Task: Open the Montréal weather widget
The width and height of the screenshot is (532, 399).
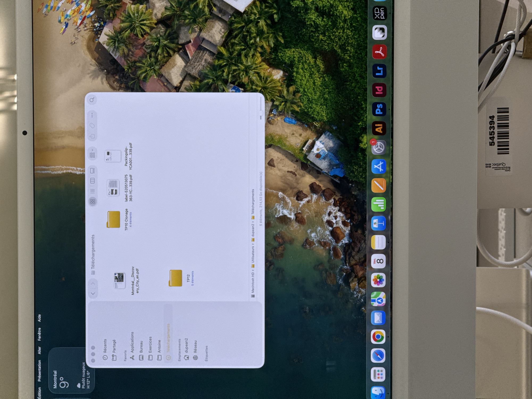Action: 71,370
